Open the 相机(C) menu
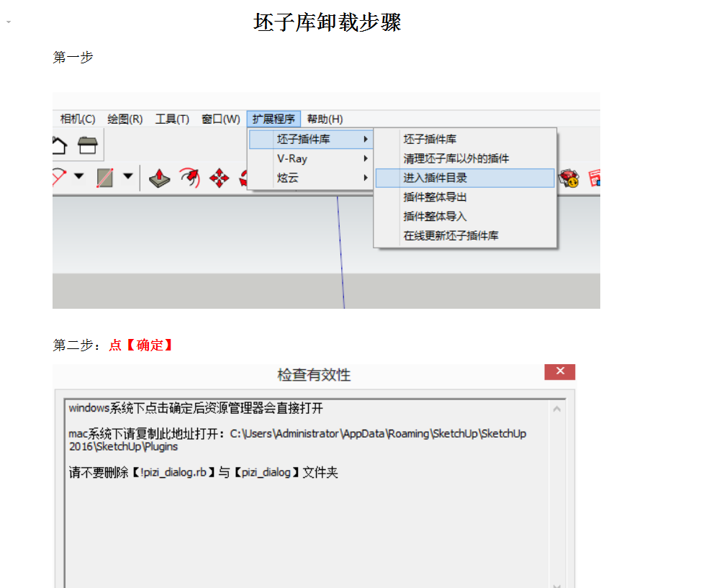The image size is (714, 588). pos(78,119)
